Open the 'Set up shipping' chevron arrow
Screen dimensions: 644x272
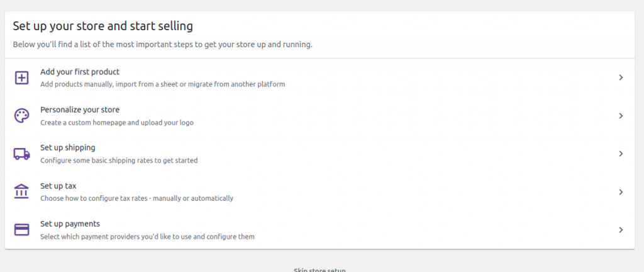pos(621,154)
